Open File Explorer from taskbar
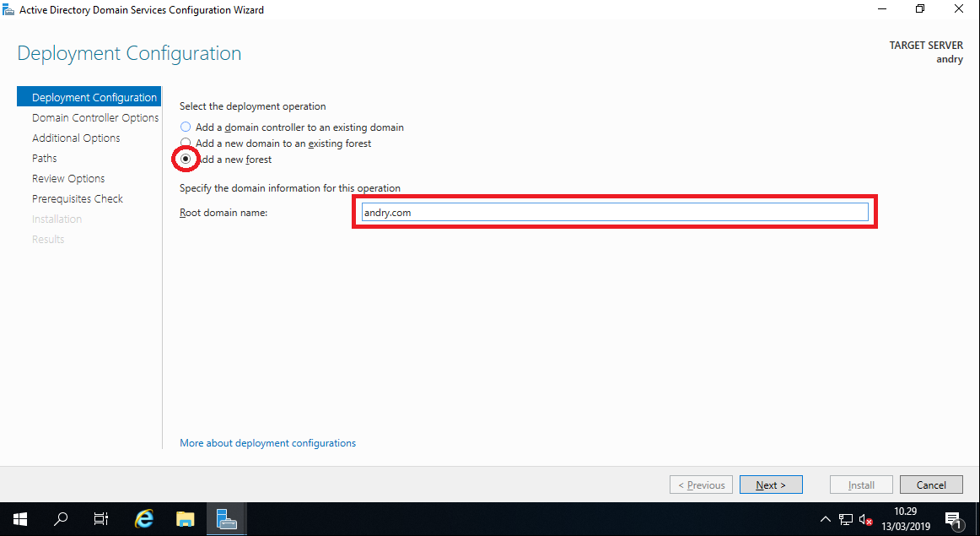Screen dimensions: 980x536 pyautogui.click(x=185, y=519)
